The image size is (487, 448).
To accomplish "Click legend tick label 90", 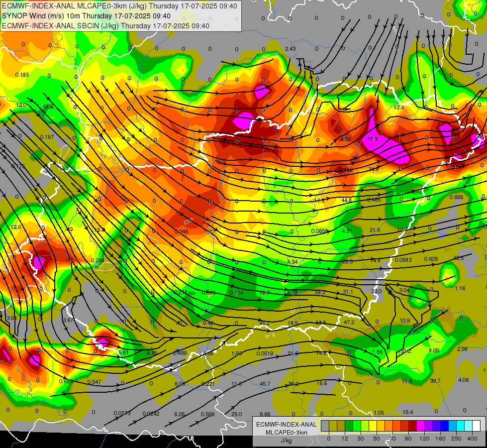I will [408, 439].
